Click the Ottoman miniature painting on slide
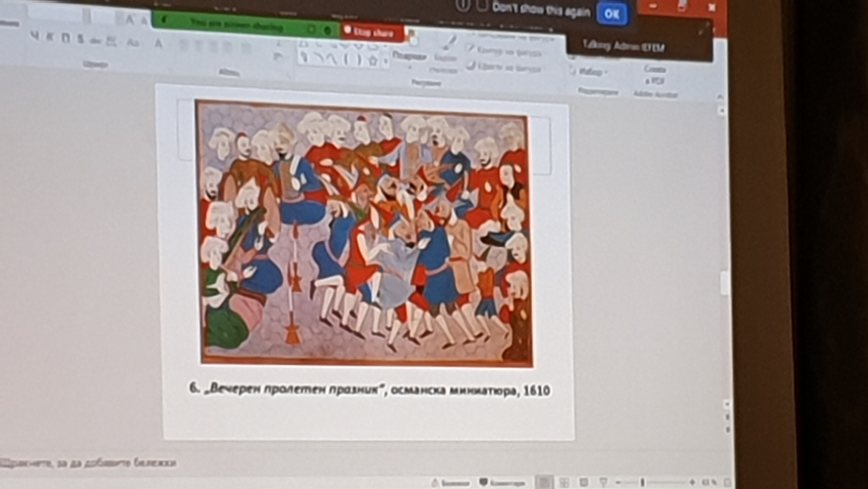This screenshot has height=489, width=868. [364, 233]
